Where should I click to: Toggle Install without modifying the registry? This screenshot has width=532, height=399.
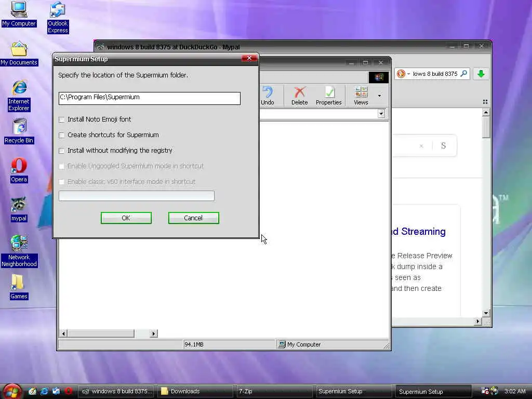[x=61, y=151]
